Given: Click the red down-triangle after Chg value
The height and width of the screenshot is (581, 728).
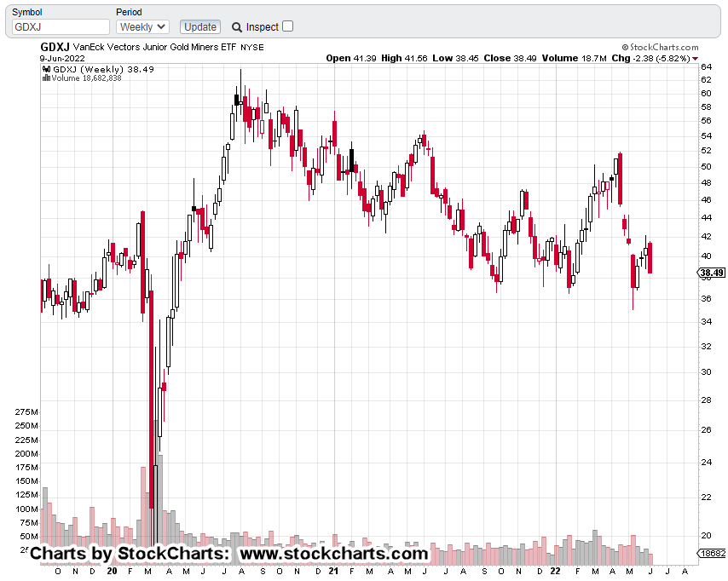Looking at the screenshot, I should (695, 59).
